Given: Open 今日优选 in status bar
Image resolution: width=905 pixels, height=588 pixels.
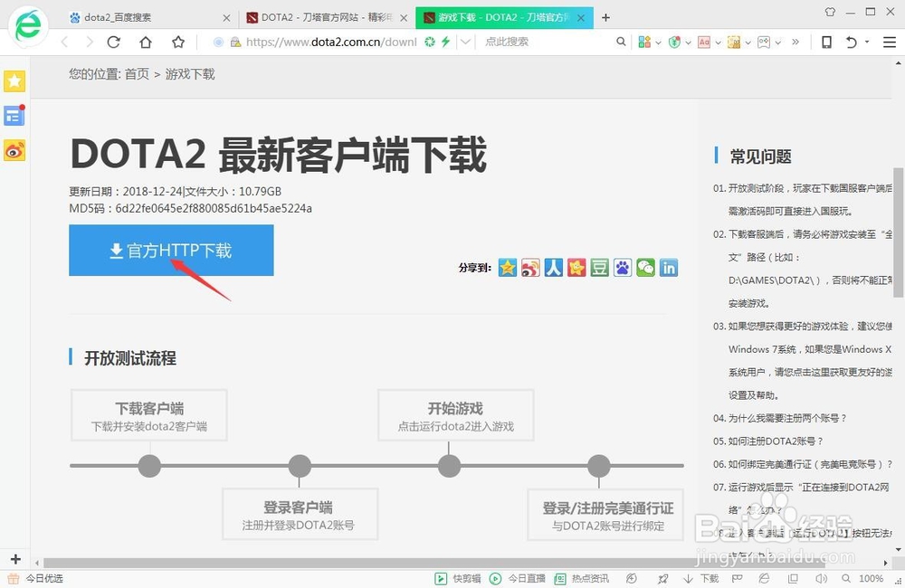Looking at the screenshot, I should pos(36,578).
